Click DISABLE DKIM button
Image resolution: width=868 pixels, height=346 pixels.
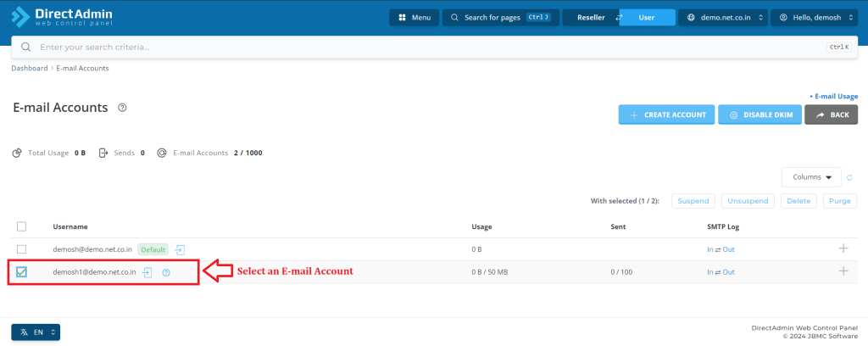[x=759, y=114]
